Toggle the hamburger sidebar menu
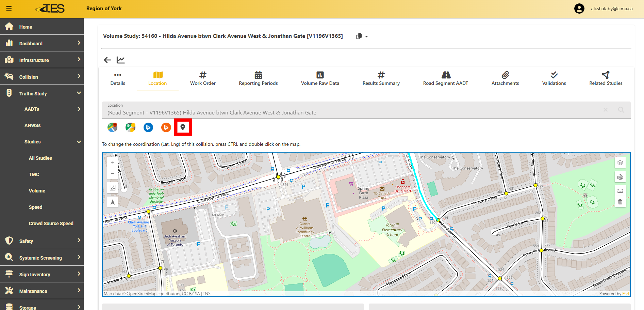Viewport: 644px width, 310px height. click(9, 9)
